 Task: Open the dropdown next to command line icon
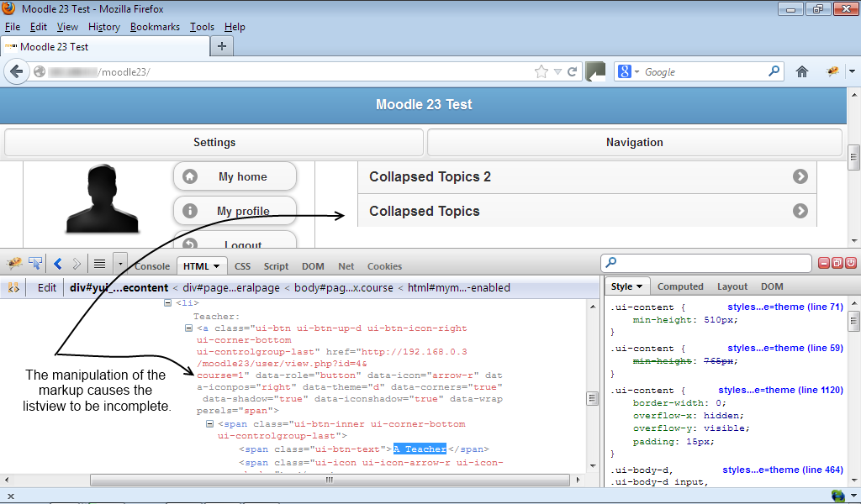pos(120,264)
